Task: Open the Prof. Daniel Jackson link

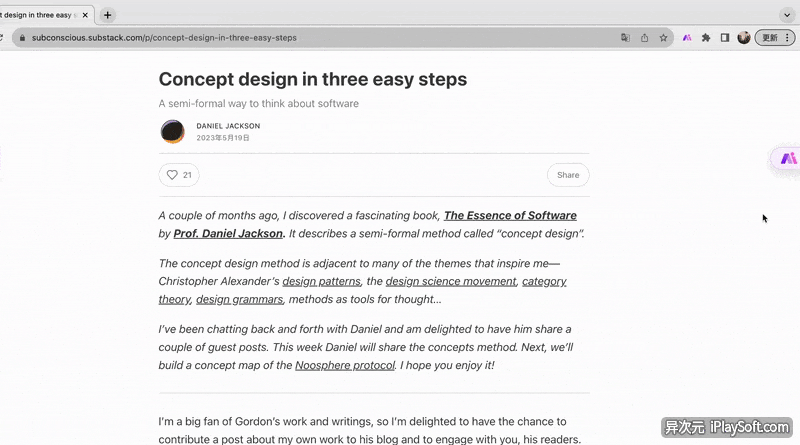Action: tap(228, 234)
